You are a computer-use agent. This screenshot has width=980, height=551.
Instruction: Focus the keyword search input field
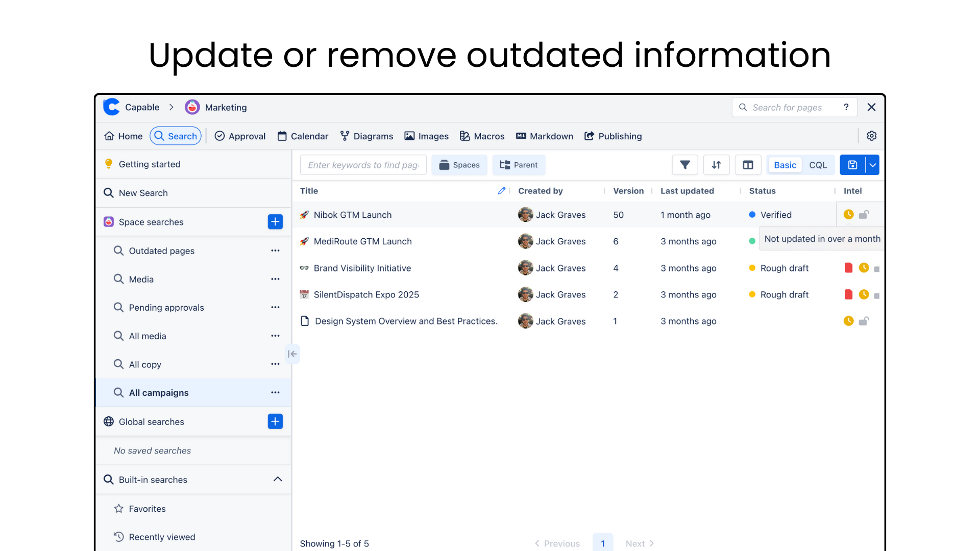point(363,165)
